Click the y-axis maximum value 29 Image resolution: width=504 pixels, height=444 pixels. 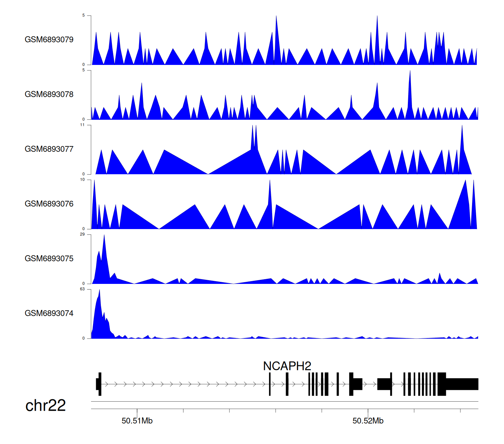tap(82, 234)
